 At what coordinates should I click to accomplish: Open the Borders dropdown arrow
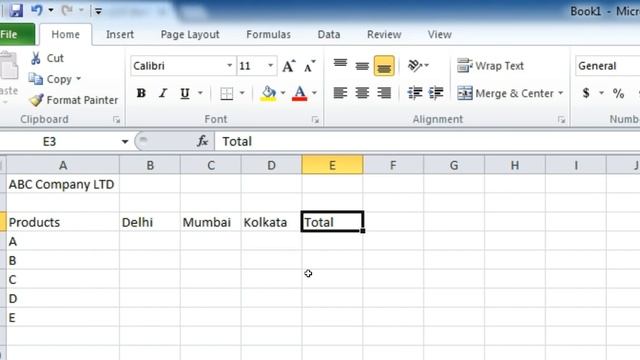[x=242, y=93]
